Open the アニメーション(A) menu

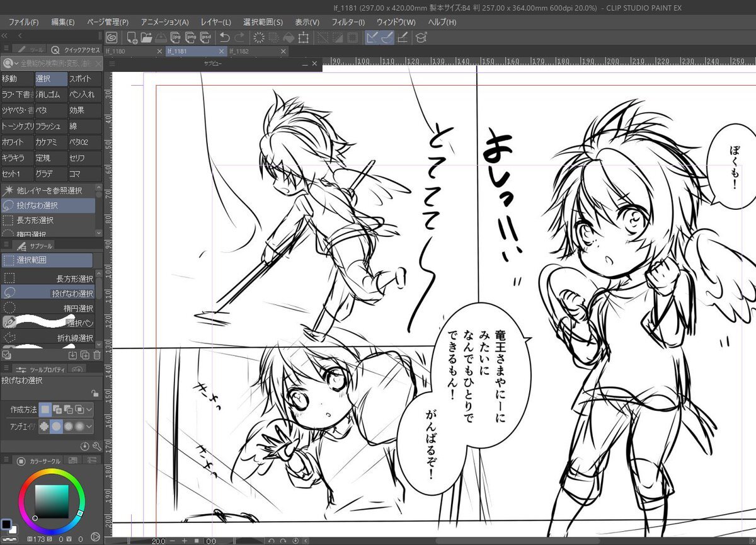(x=165, y=22)
